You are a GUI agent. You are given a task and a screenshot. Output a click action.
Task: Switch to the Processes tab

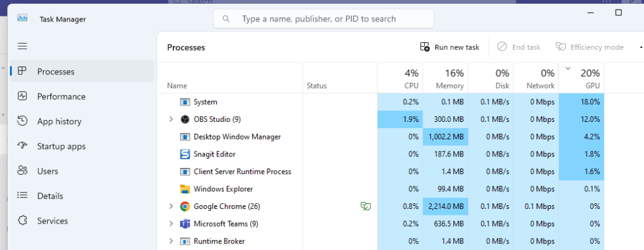coord(82,71)
